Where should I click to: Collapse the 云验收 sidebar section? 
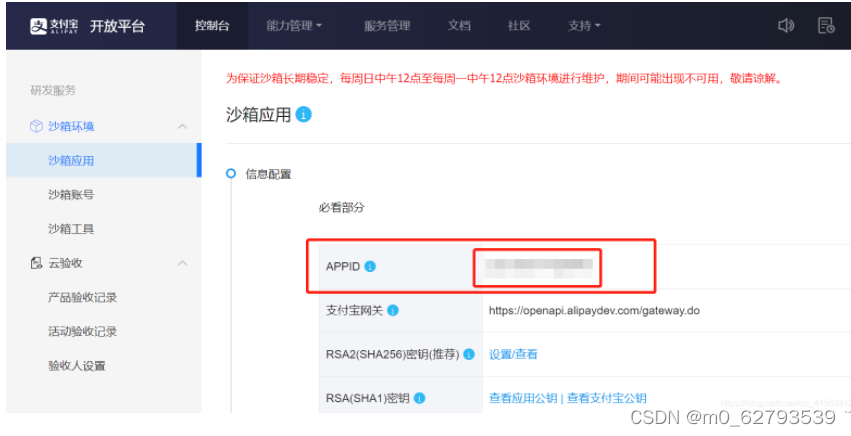[x=182, y=263]
